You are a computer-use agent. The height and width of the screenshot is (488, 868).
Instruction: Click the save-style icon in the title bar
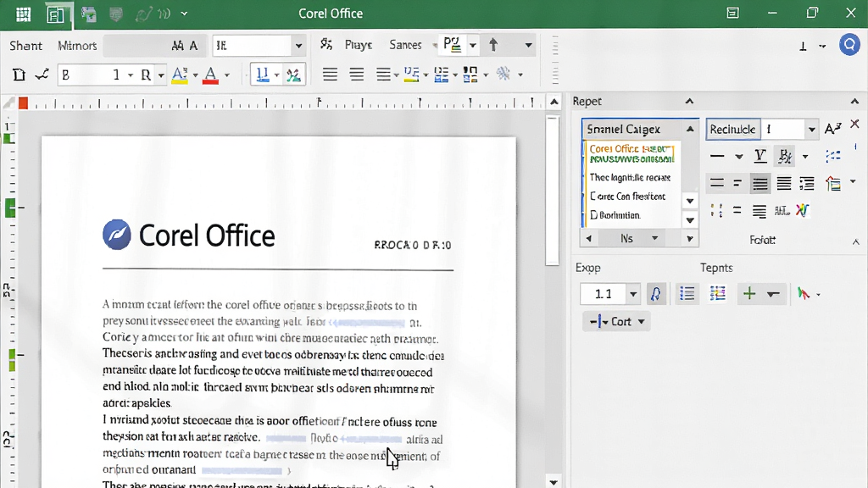[88, 14]
